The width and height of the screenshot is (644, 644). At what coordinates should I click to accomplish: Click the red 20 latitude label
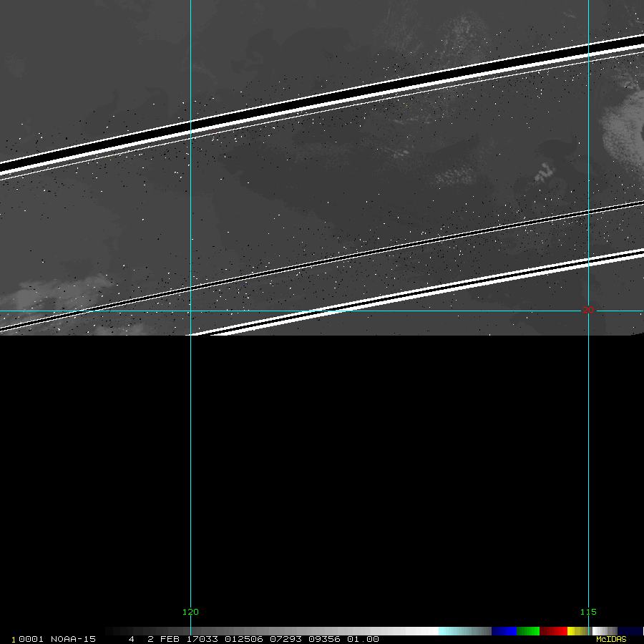[588, 310]
